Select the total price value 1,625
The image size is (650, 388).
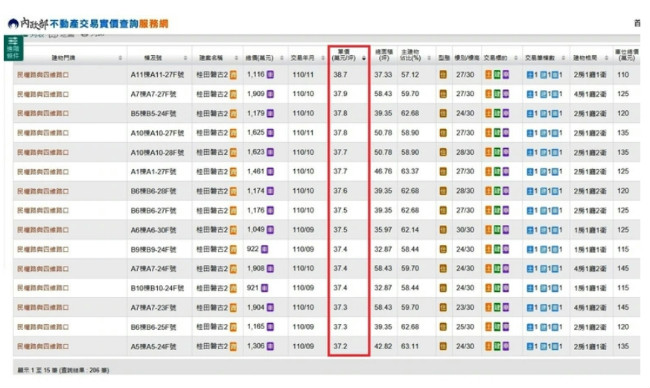256,133
